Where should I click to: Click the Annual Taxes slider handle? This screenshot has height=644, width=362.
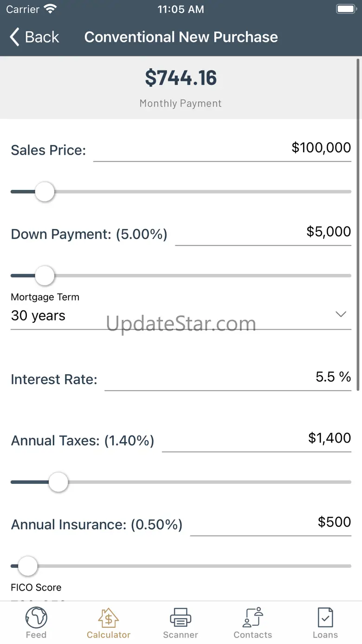pos(58,482)
